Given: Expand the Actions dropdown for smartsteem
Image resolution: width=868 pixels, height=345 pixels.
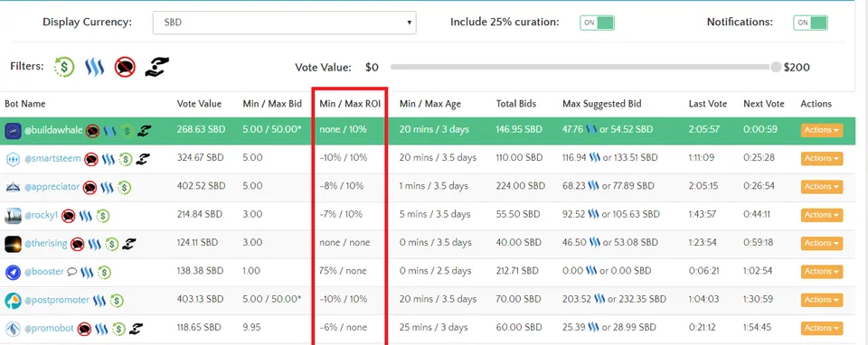Looking at the screenshot, I should click(822, 159).
